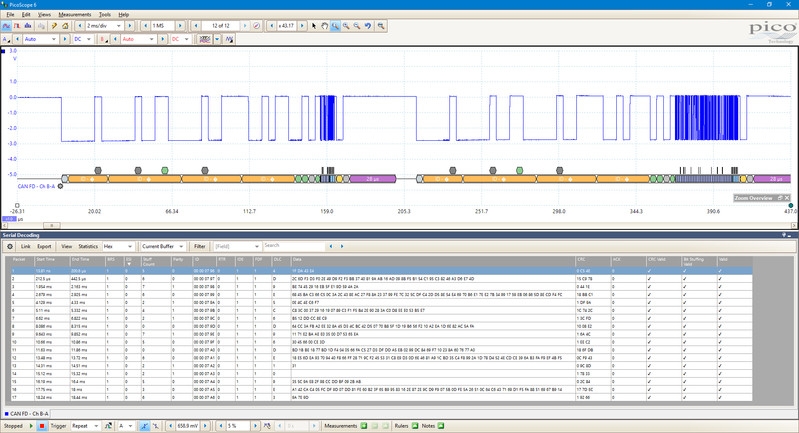Image resolution: width=799 pixels, height=433 pixels.
Task: Select the hand pan tool
Action: 324,25
